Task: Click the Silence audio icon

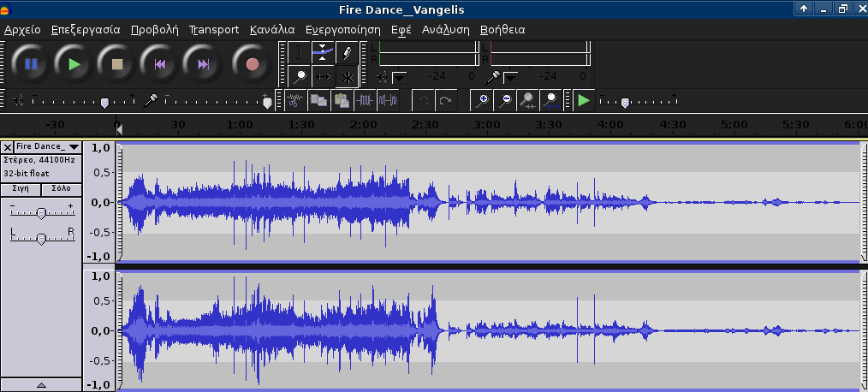Action: coord(388,100)
